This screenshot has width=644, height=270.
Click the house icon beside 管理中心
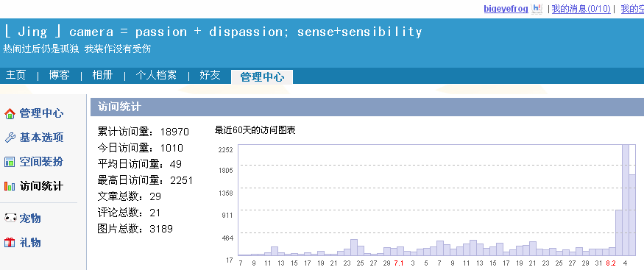[x=10, y=113]
